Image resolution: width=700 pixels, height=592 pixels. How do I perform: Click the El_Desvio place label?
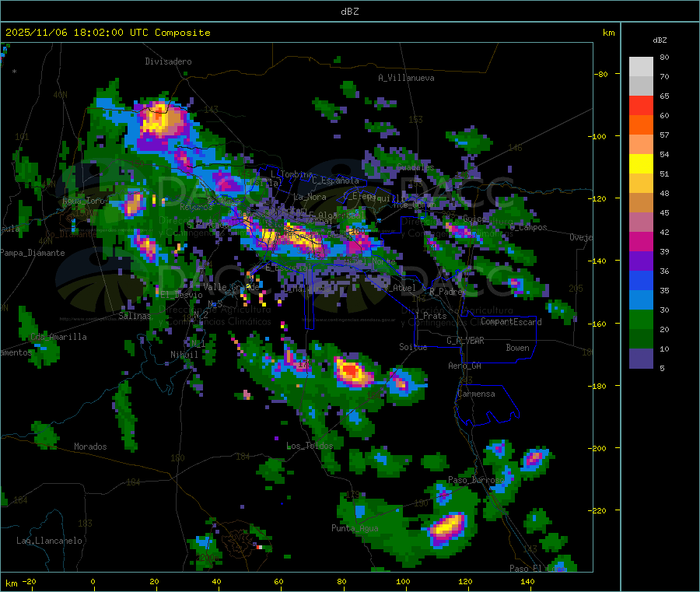coord(181,295)
